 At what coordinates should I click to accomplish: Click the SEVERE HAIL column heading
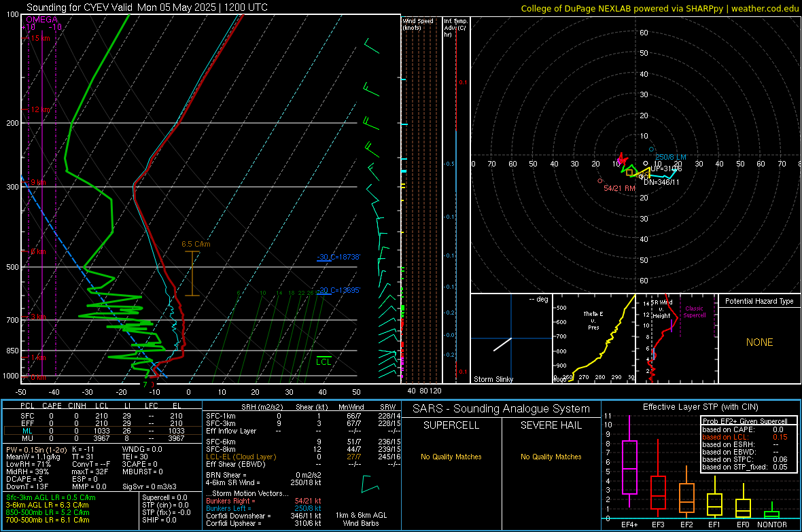tap(551, 425)
